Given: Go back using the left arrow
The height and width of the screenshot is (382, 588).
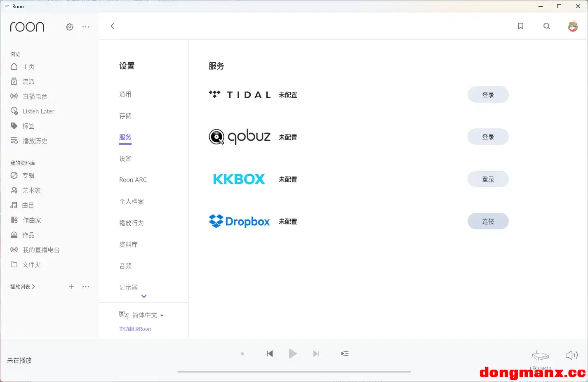Looking at the screenshot, I should [x=113, y=26].
